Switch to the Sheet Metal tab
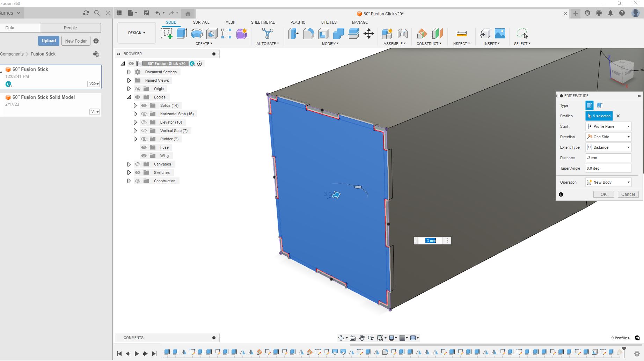This screenshot has width=644, height=361. 263,22
